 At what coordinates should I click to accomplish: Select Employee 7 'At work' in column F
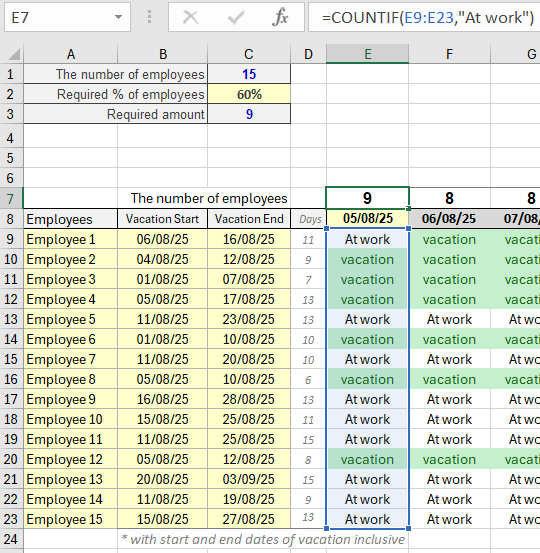point(449,359)
